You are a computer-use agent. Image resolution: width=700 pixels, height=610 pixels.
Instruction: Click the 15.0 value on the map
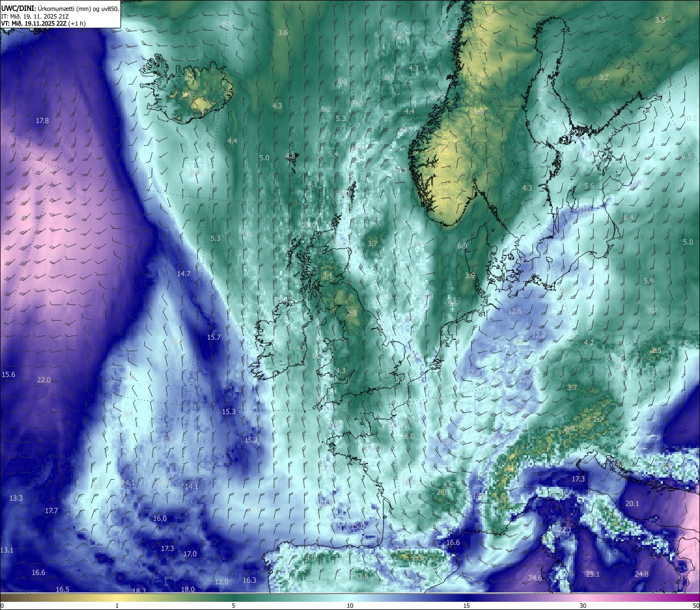coord(358,526)
